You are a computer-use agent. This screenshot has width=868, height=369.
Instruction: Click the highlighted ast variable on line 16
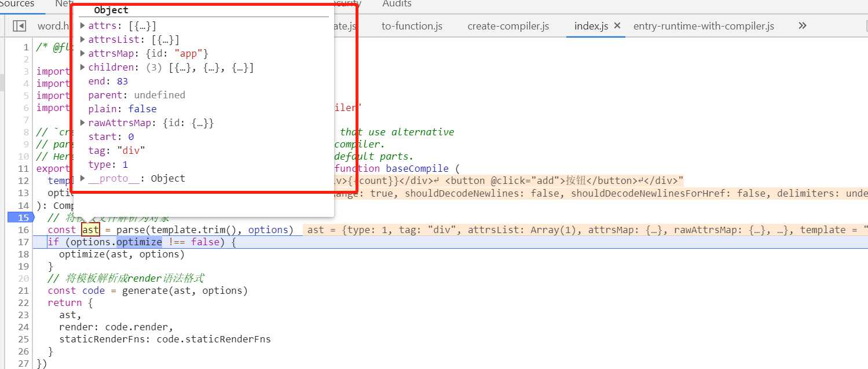(90, 230)
